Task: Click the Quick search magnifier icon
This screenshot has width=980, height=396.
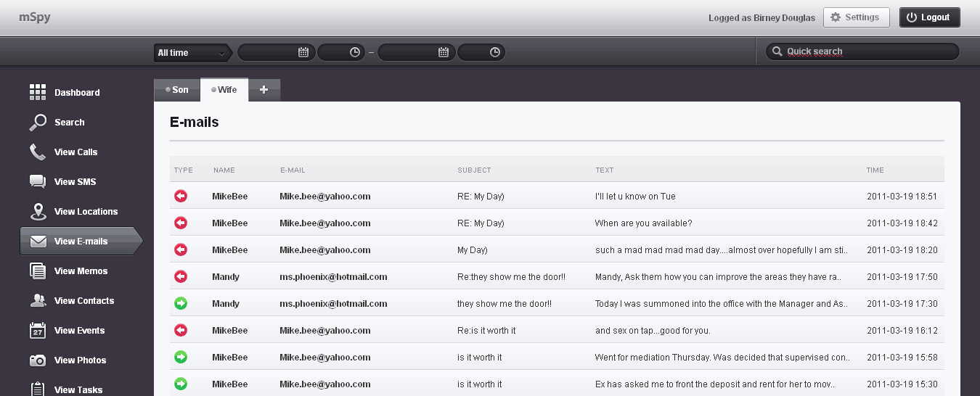Action: tap(777, 51)
